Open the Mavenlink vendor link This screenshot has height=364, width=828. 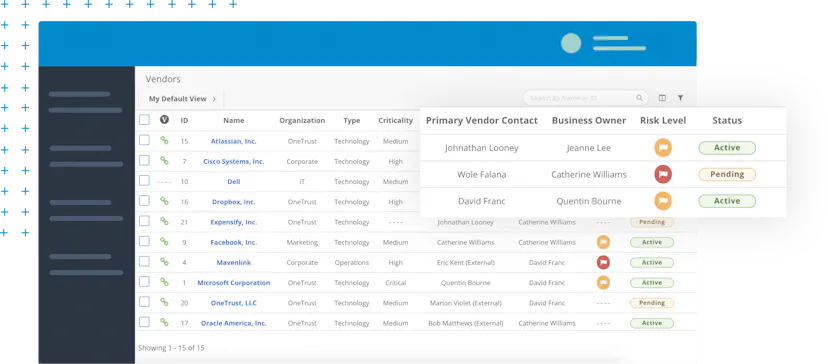point(233,263)
